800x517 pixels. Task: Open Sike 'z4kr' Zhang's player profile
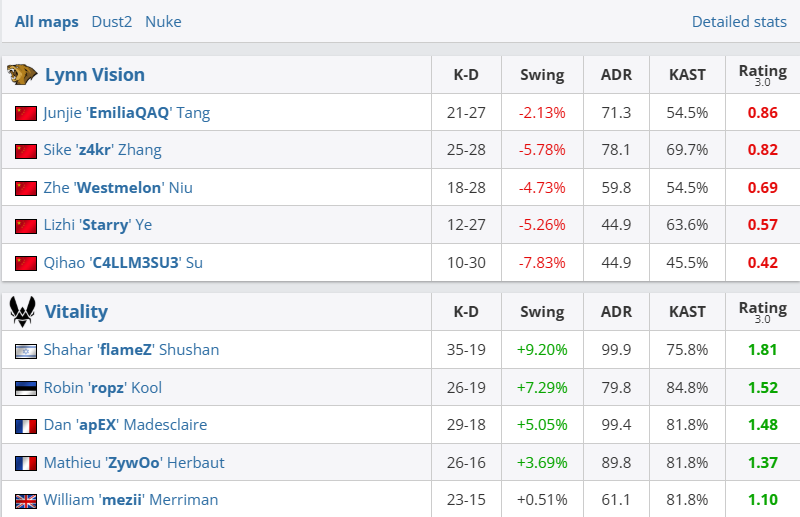click(x=102, y=150)
